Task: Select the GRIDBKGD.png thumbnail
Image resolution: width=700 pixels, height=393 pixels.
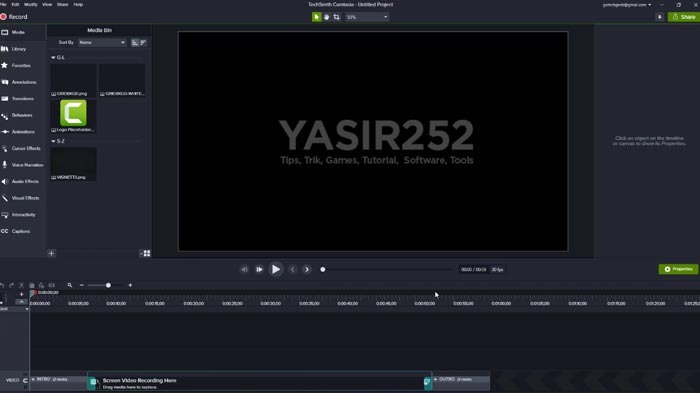Action: tap(73, 80)
